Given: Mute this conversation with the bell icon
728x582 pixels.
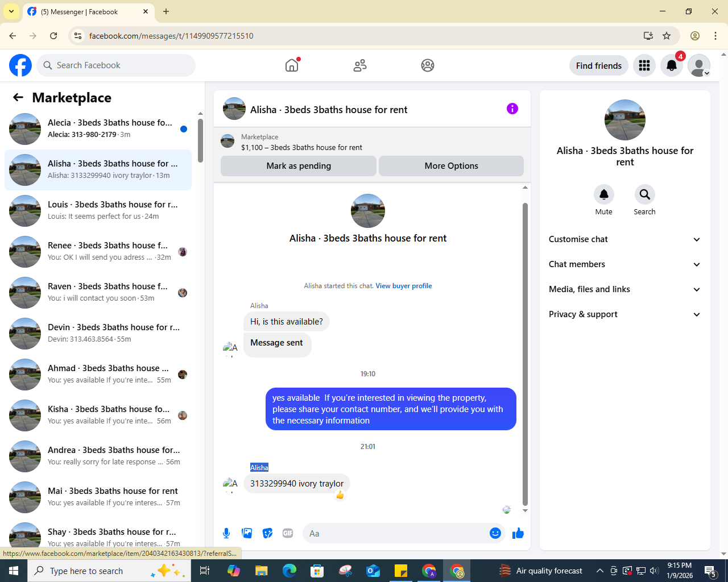Looking at the screenshot, I should pyautogui.click(x=604, y=194).
